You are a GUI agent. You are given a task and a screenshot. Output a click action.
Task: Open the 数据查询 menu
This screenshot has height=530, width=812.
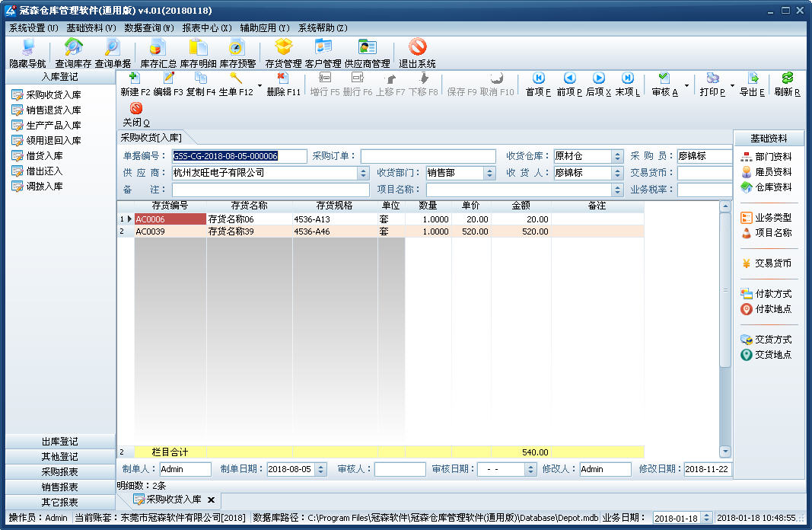149,28
